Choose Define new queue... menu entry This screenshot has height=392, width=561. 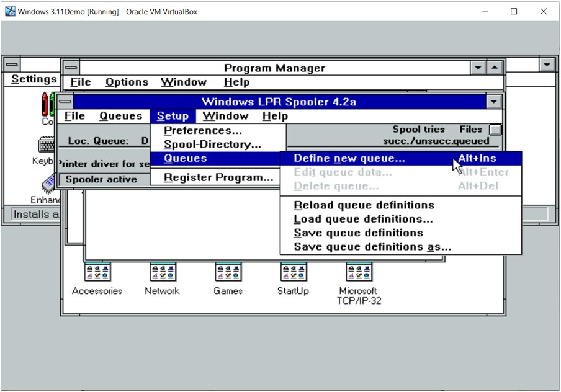click(401, 158)
